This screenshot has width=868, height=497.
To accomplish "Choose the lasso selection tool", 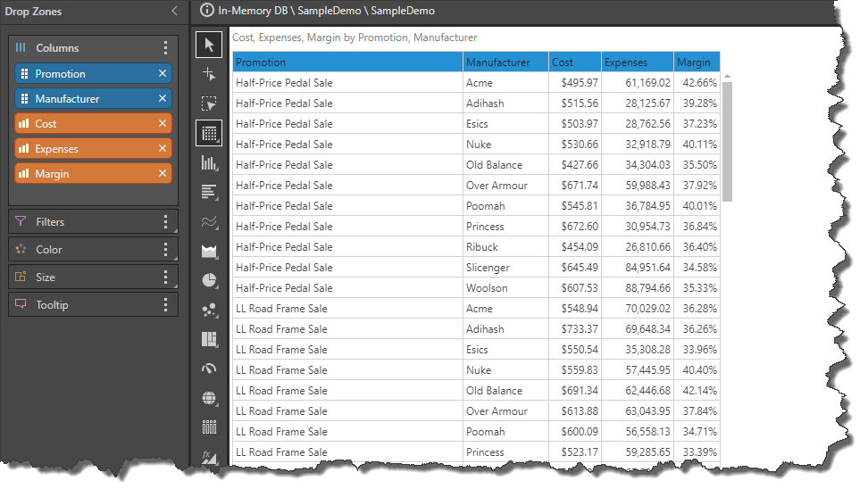I will 209,104.
